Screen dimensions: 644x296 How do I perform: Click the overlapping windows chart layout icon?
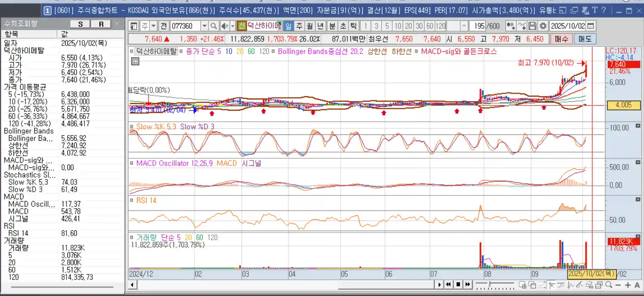(532, 284)
